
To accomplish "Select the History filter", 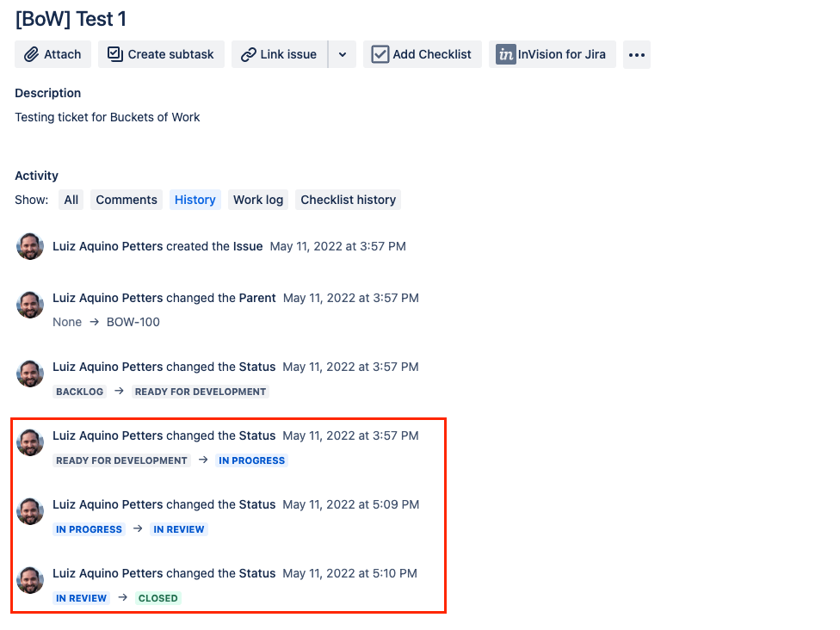I will click(195, 199).
